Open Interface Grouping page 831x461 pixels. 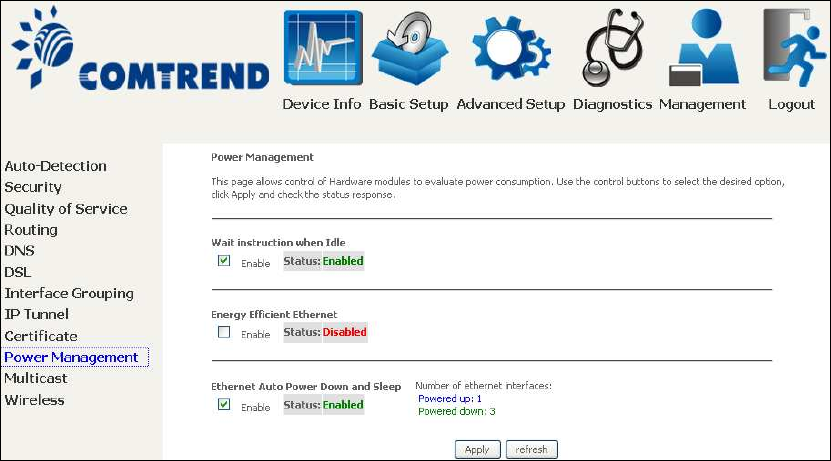(69, 294)
